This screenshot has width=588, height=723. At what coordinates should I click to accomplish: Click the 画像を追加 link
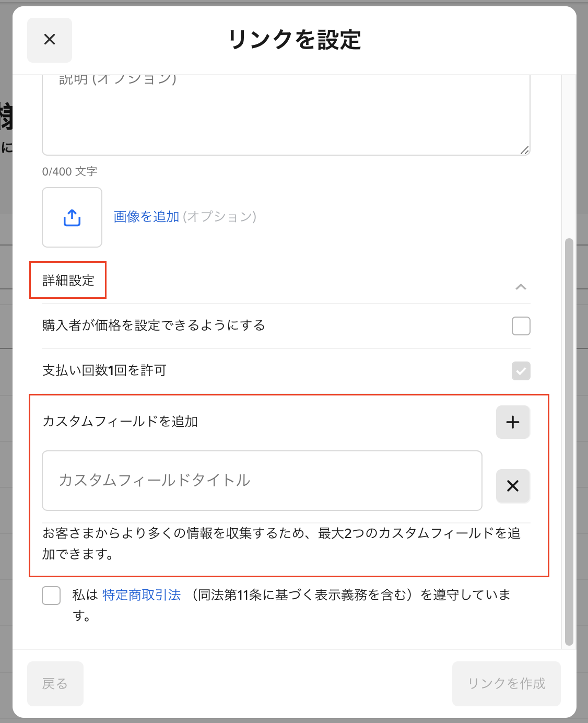(x=146, y=217)
